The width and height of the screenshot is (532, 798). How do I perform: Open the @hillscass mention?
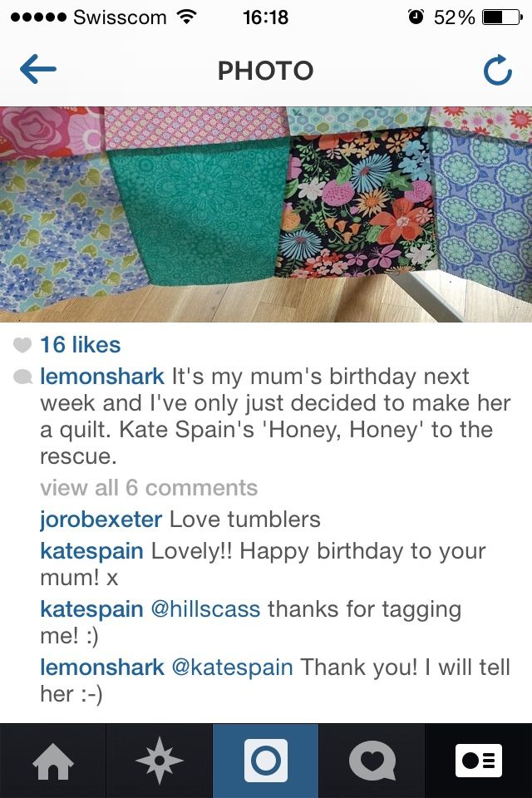(x=205, y=609)
